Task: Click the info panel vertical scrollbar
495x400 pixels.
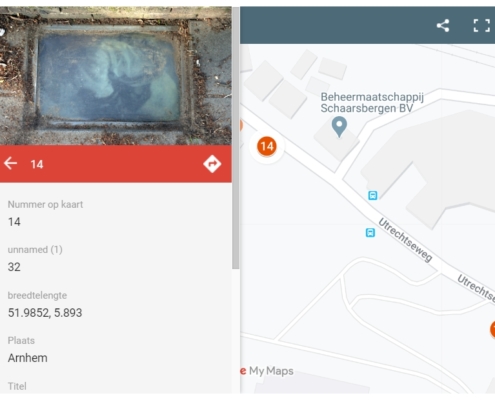Action: (x=236, y=137)
